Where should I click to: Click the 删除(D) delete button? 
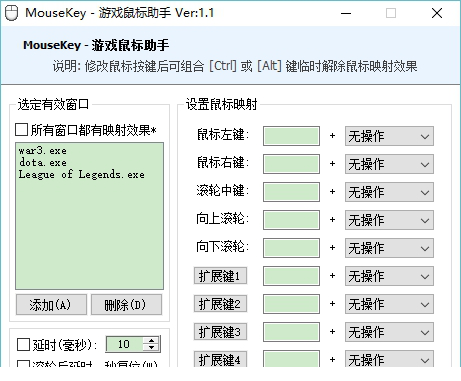click(x=126, y=304)
